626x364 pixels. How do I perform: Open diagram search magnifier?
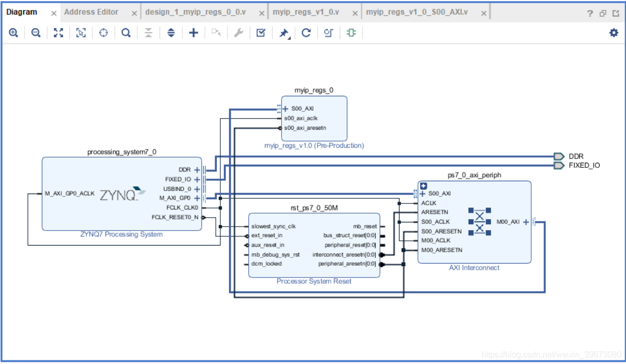pos(126,33)
